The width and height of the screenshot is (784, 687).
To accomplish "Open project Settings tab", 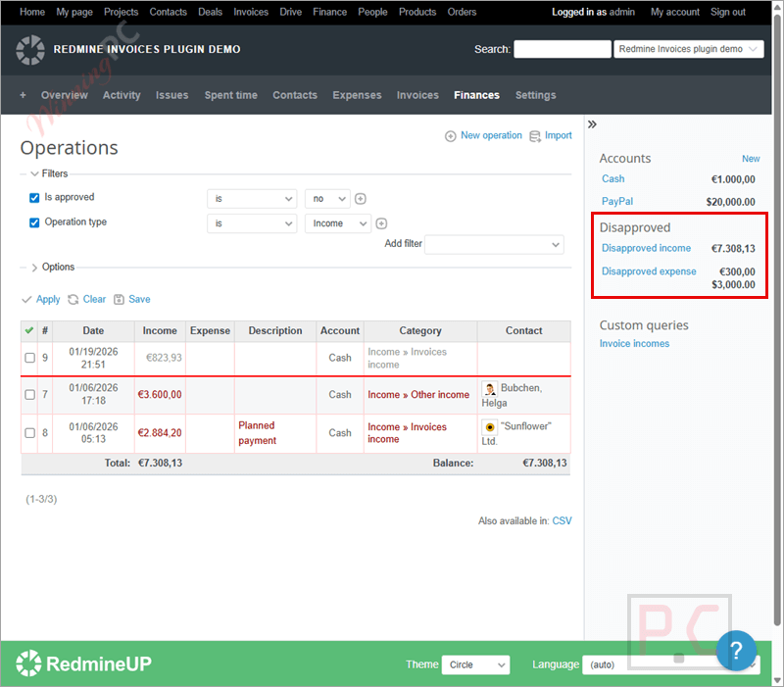I will [535, 95].
